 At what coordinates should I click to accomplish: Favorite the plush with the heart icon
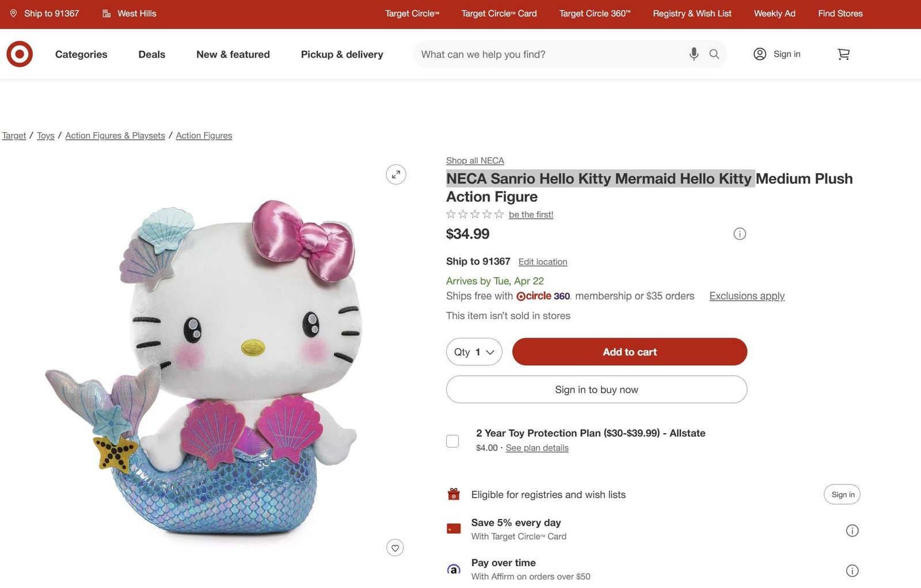pos(395,548)
